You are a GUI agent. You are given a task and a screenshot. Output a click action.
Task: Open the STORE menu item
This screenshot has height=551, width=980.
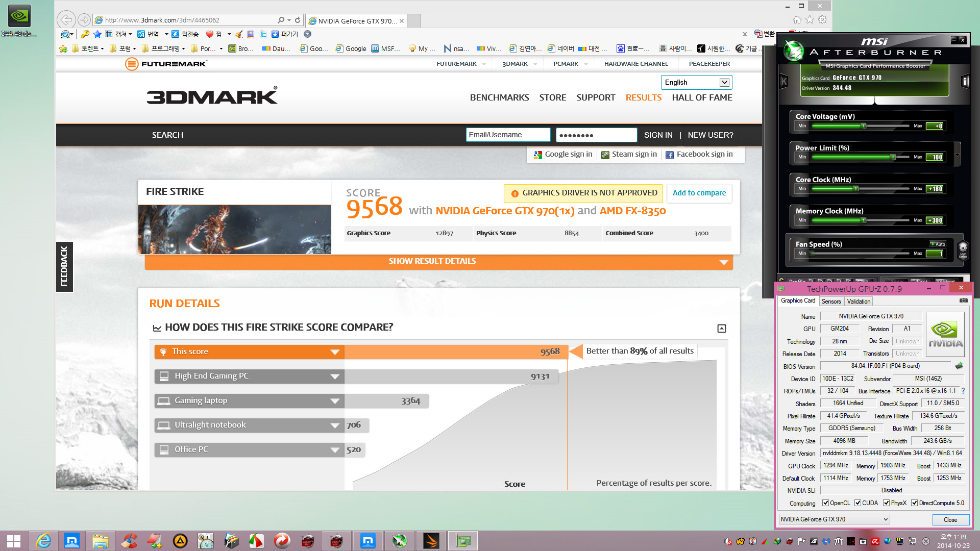(552, 97)
